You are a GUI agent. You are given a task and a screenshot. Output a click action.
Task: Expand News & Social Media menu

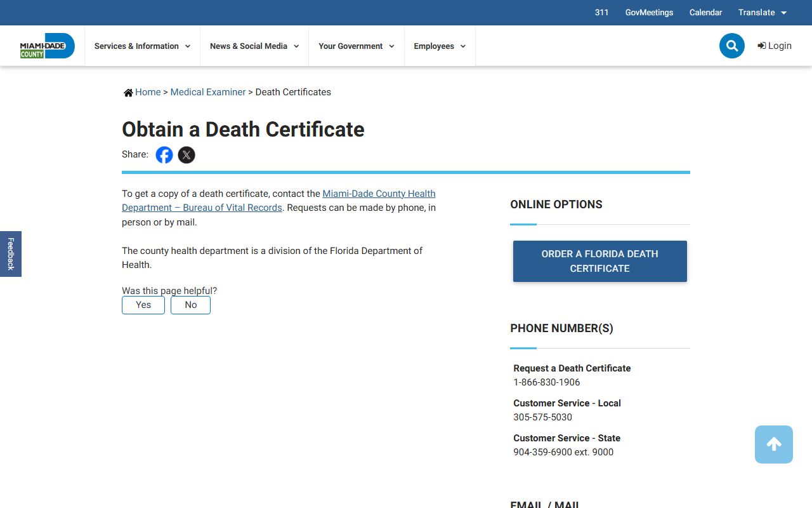pos(254,46)
